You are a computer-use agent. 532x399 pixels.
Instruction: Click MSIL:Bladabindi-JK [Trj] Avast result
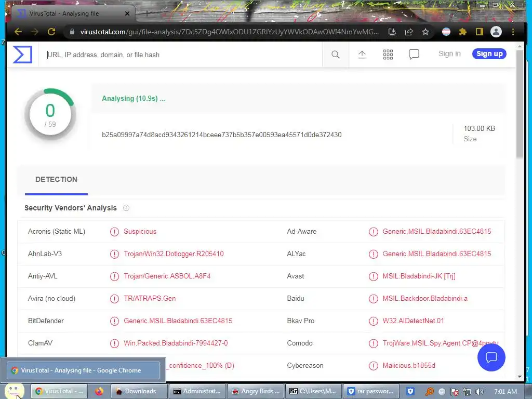(x=419, y=276)
